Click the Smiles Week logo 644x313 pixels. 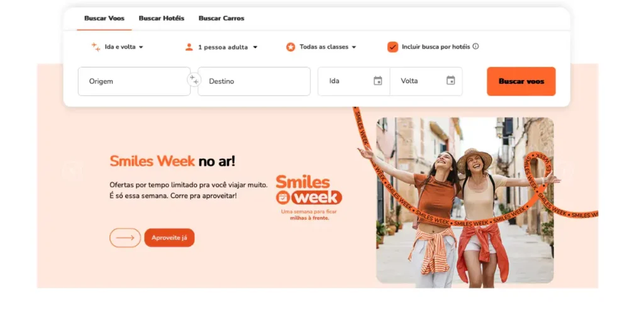308,197
